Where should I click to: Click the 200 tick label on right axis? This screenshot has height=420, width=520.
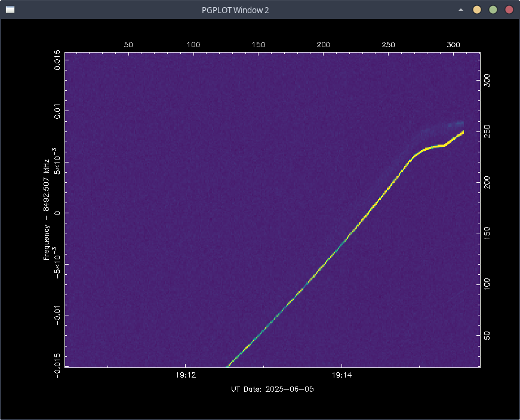coord(488,182)
